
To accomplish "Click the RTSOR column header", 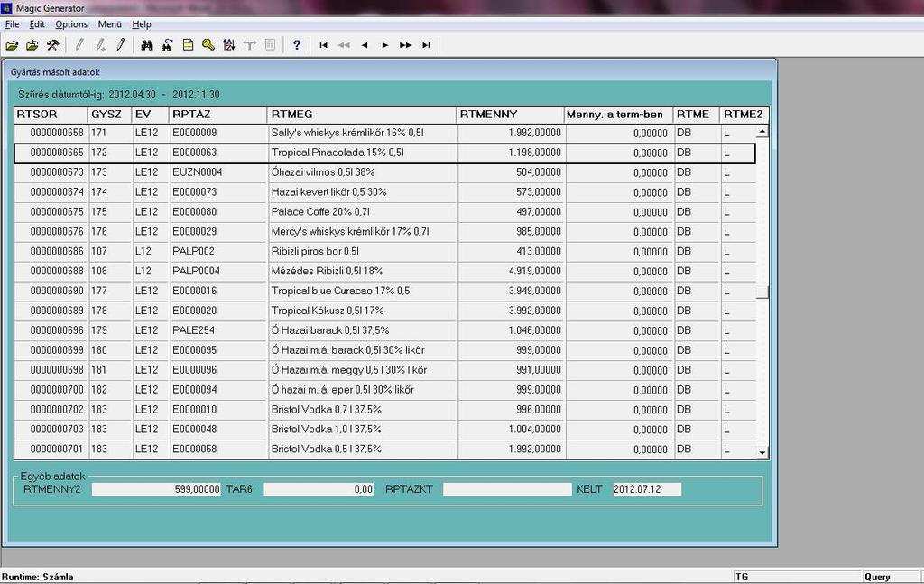I will [51, 115].
